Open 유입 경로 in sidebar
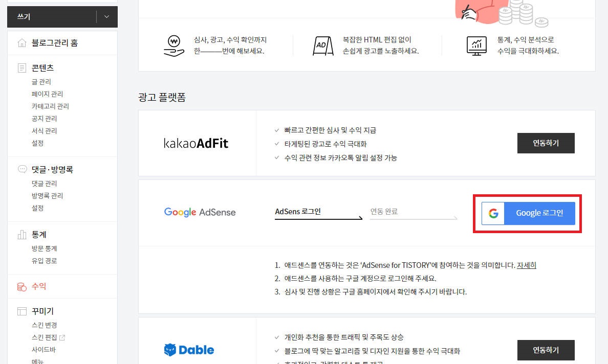Image resolution: width=608 pixels, height=364 pixels. (44, 261)
